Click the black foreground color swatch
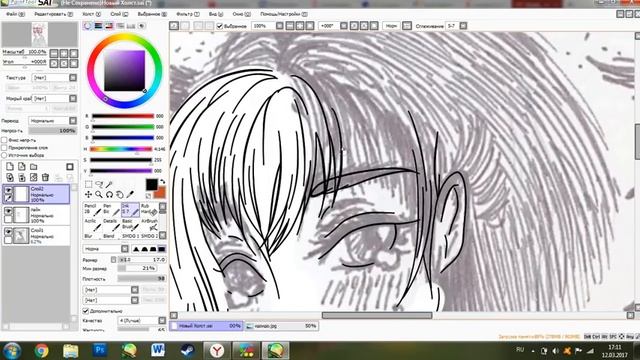This screenshot has width=640, height=360. pos(151,184)
